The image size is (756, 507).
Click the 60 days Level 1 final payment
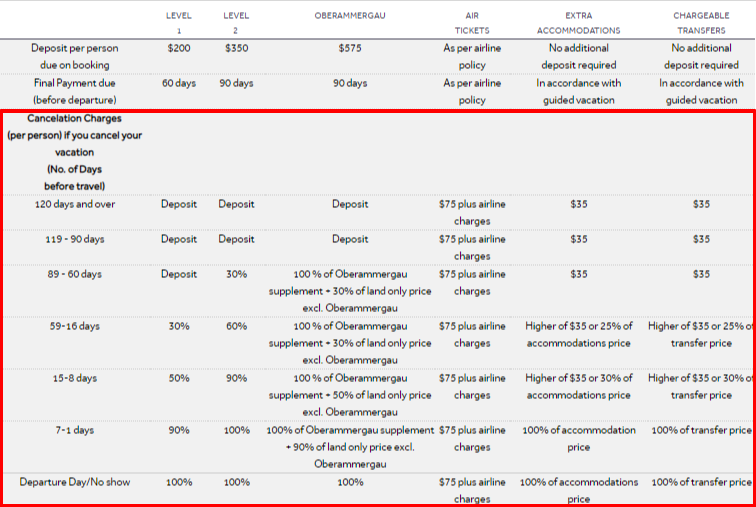179,83
